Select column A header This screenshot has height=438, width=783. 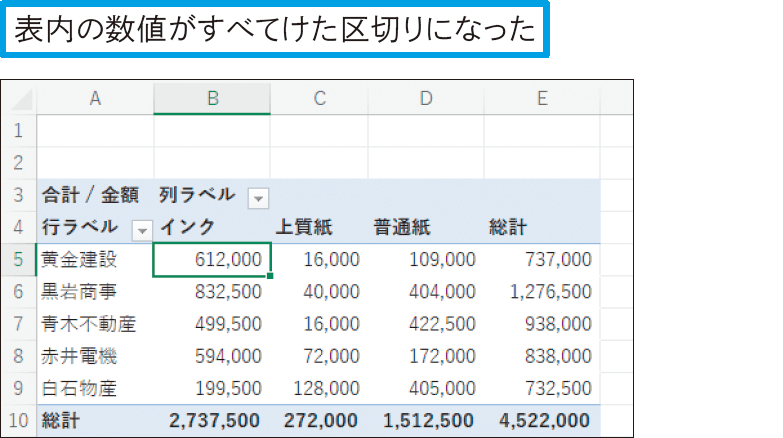[95, 99]
